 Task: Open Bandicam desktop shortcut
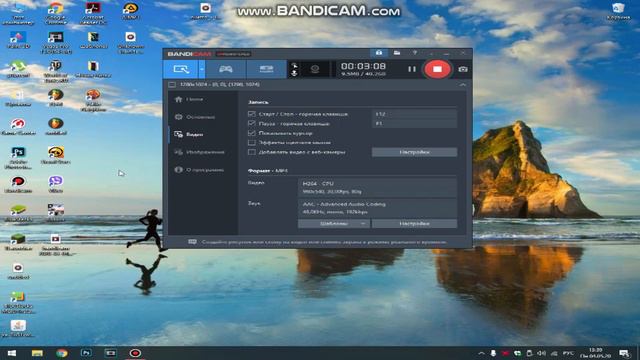tap(18, 184)
